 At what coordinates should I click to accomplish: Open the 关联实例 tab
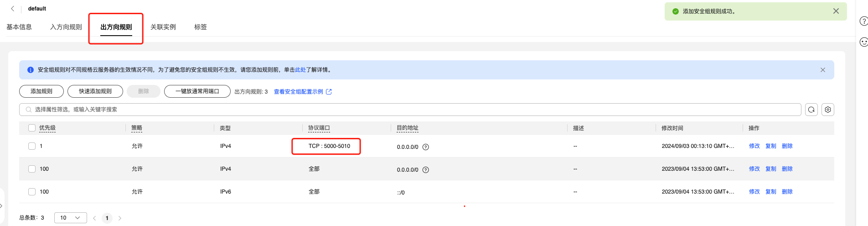click(x=163, y=27)
